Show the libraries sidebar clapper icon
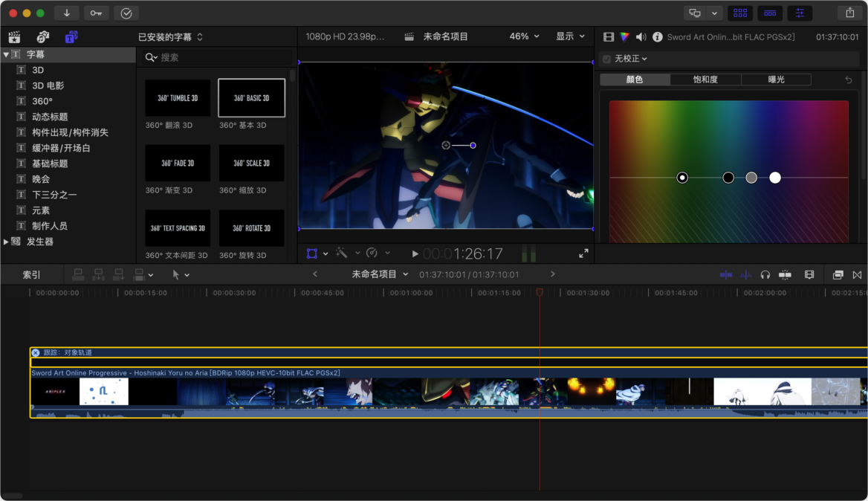Viewport: 868px width, 501px height. pyautogui.click(x=14, y=36)
